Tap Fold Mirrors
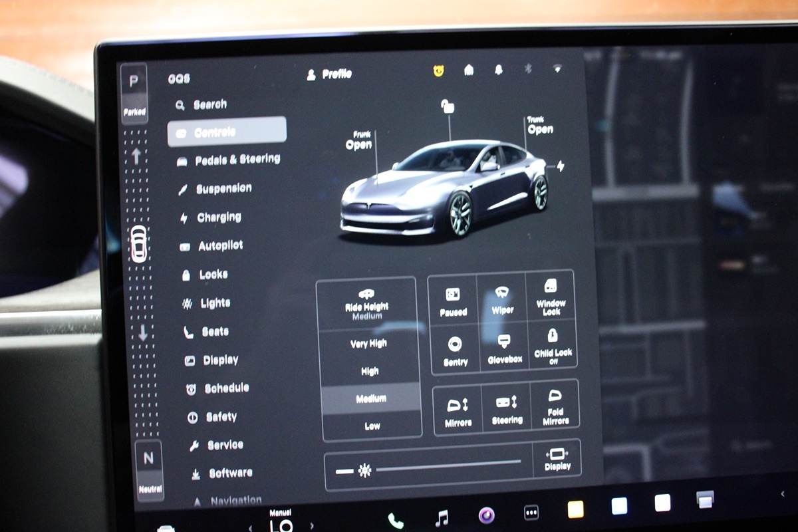The height and width of the screenshot is (532, 798). coord(555,406)
